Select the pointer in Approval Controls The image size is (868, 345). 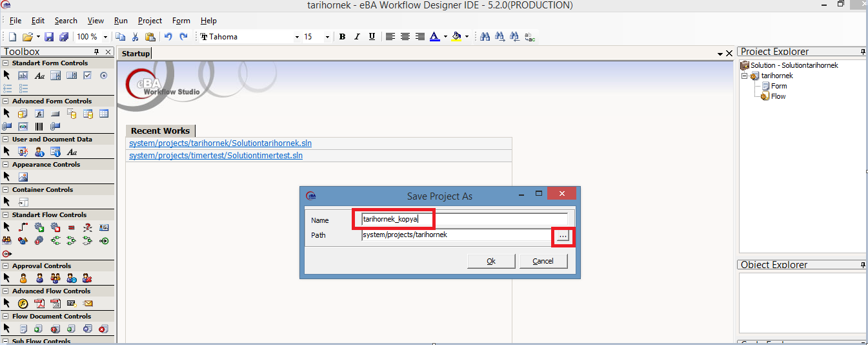6,278
